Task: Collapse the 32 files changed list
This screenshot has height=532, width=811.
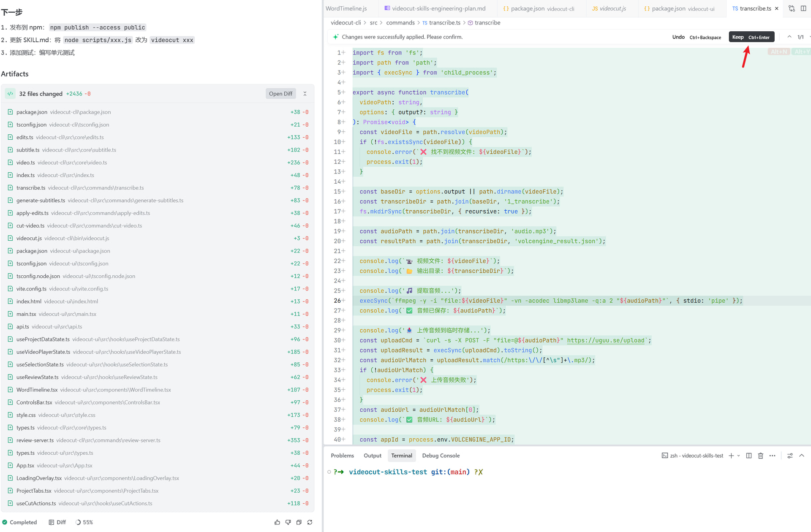Action: click(305, 94)
